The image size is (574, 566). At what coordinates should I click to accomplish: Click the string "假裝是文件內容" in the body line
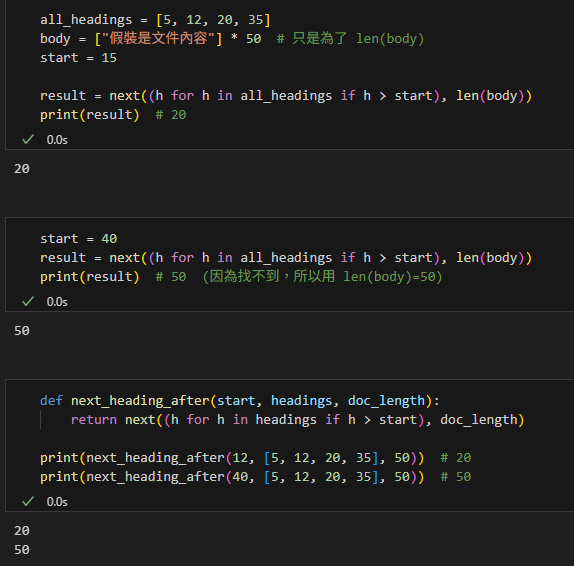158,38
